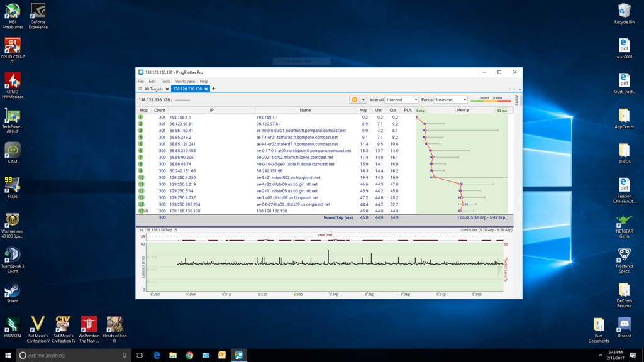Select hop 10 green circle icon
Screen dimensions: 644x362
pos(141,178)
